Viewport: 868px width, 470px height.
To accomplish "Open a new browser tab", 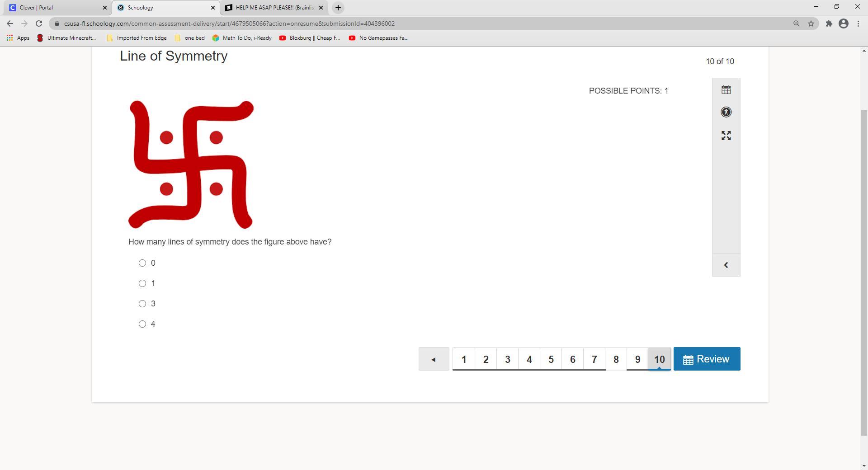I will [338, 8].
